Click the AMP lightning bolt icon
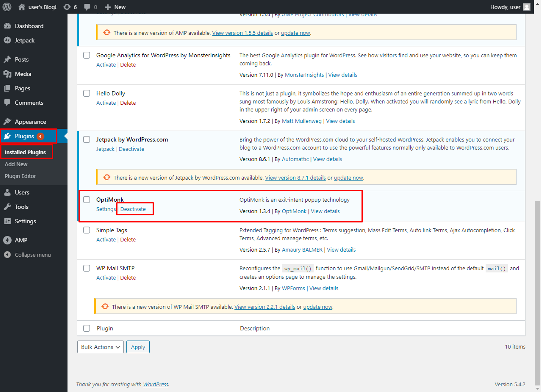 point(8,240)
